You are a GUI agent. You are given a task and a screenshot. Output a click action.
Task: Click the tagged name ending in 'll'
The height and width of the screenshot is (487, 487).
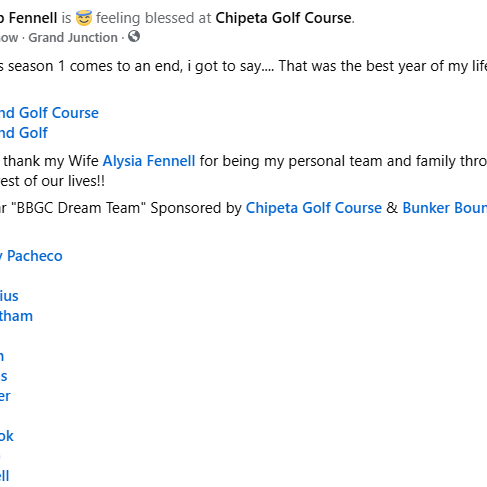tap(4, 476)
